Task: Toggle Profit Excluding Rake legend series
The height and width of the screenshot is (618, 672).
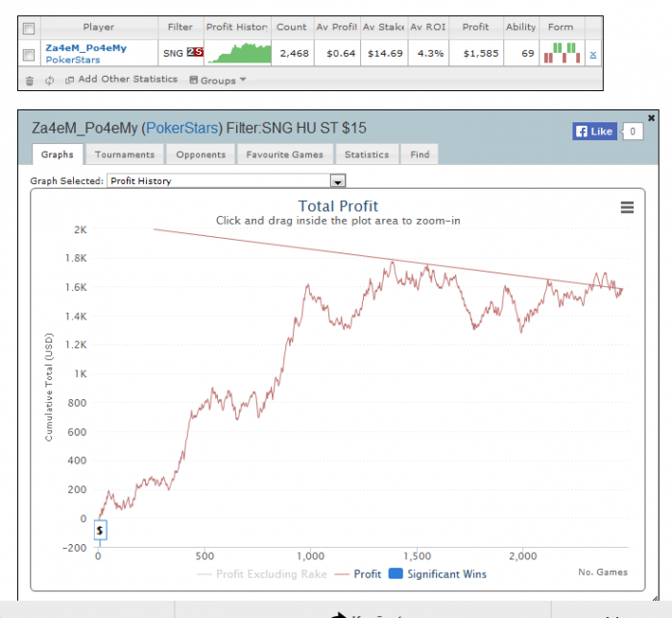Action: pyautogui.click(x=262, y=574)
